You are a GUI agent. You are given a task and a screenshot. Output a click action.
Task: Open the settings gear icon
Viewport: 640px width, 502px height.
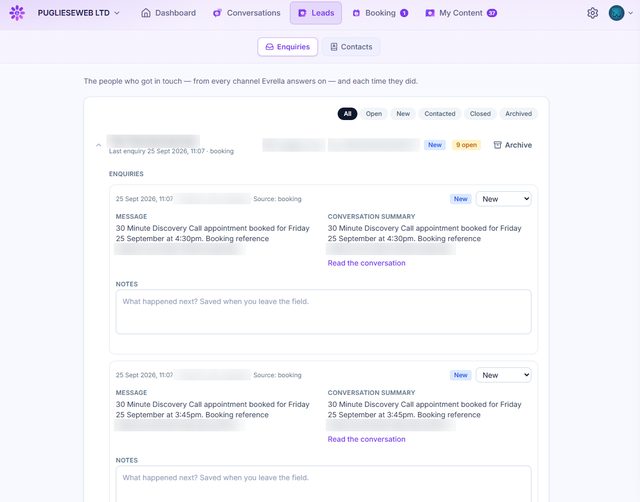click(x=592, y=13)
